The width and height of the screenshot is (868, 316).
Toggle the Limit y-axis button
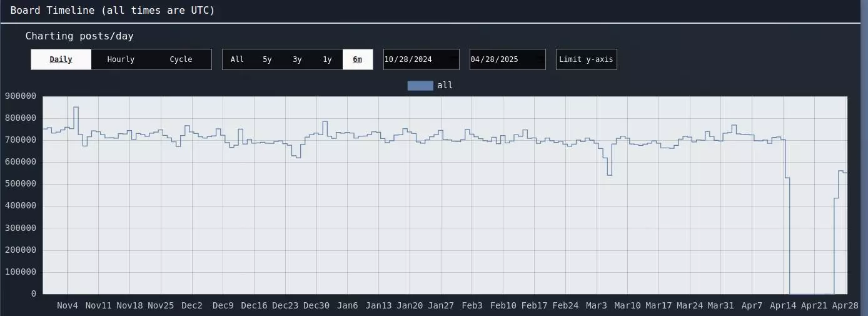[x=587, y=59]
